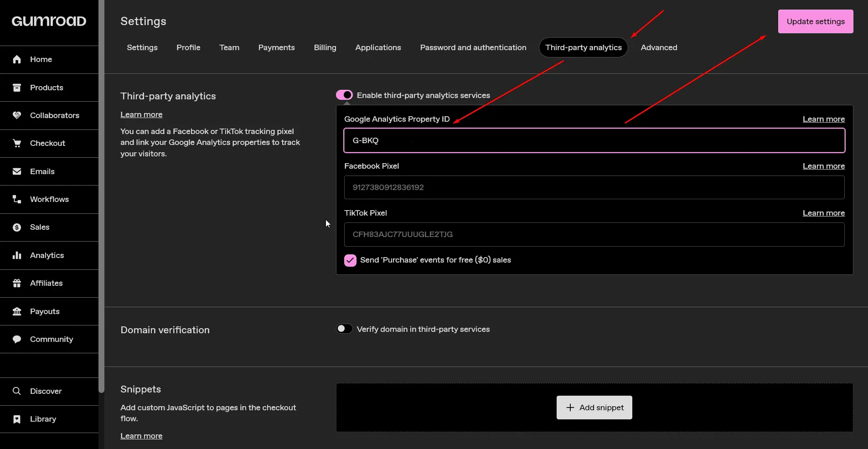Open the Advanced tab
The height and width of the screenshot is (449, 868).
point(659,47)
